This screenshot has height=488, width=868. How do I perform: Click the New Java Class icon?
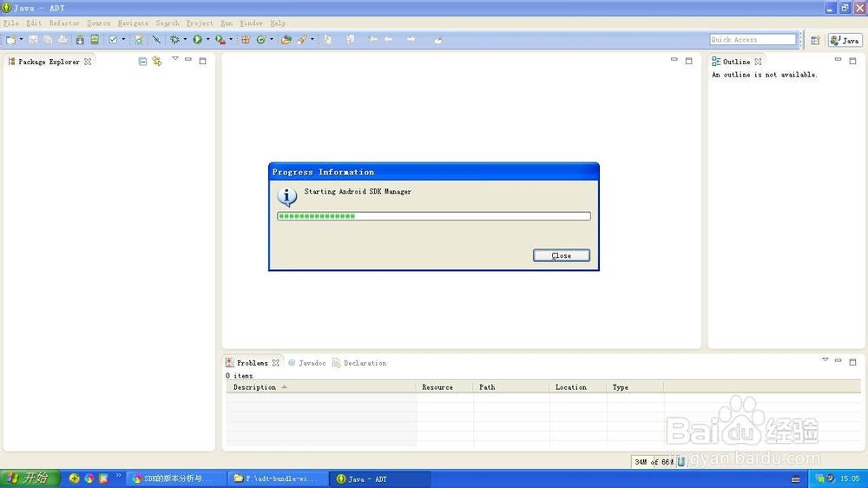point(260,39)
